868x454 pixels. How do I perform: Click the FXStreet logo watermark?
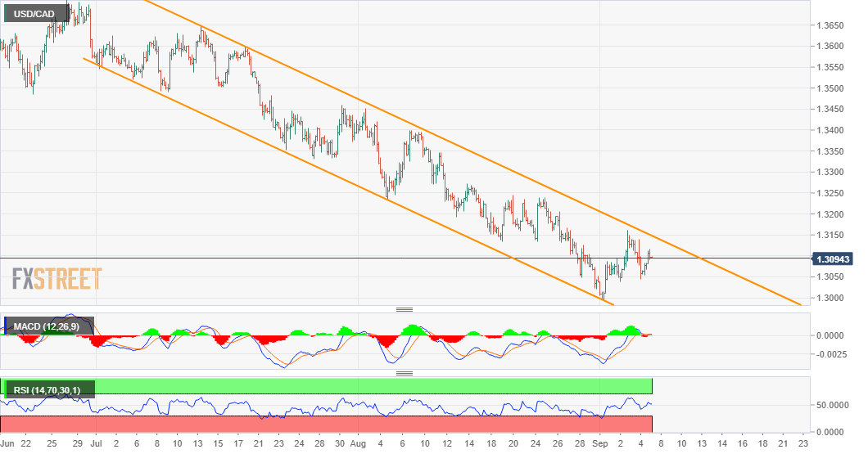pos(57,279)
